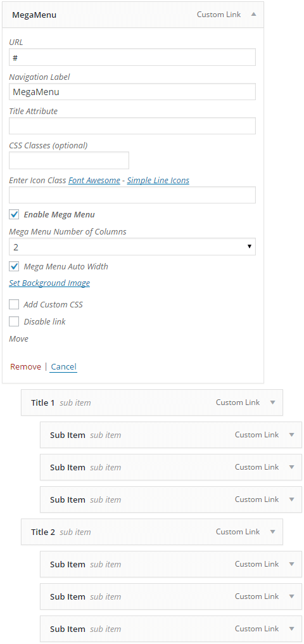Open the Simple Line Icons link
The height and width of the screenshot is (644, 304).
pos(158,180)
